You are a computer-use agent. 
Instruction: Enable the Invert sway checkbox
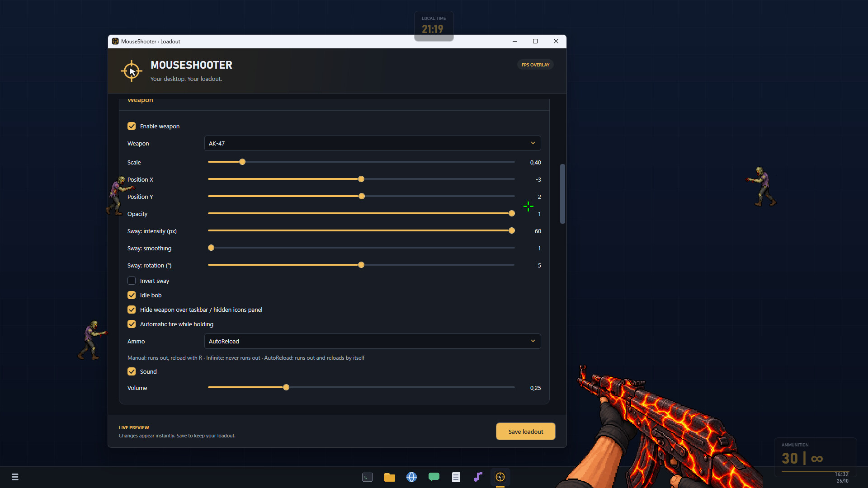(x=132, y=281)
